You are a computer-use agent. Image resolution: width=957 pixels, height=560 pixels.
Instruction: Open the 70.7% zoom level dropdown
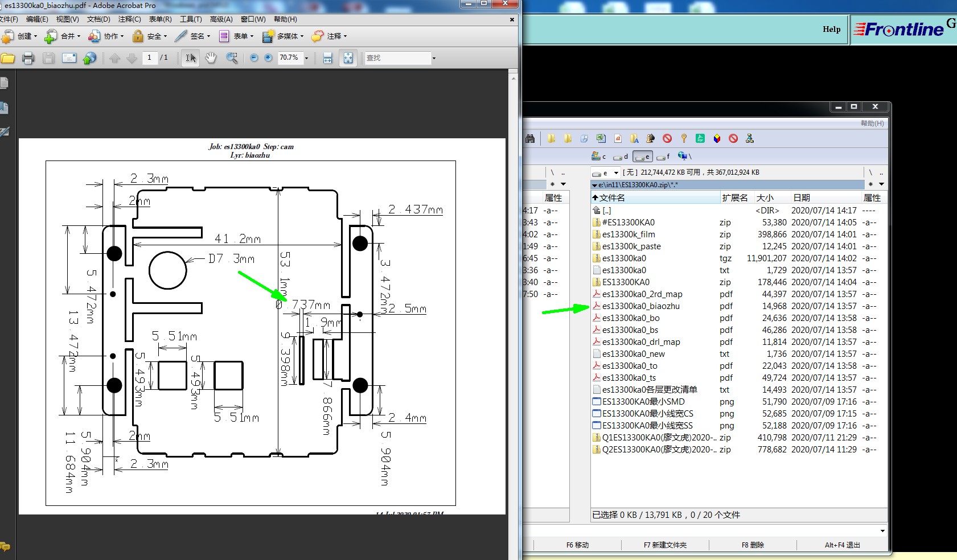(306, 58)
